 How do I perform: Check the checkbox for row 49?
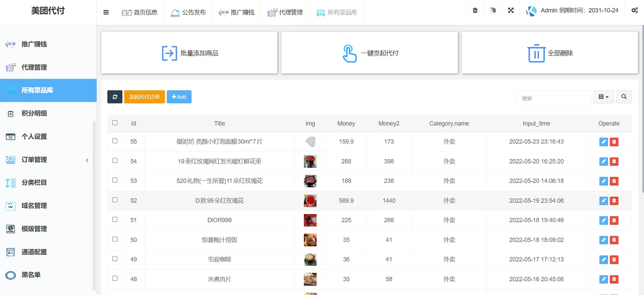pos(115,258)
